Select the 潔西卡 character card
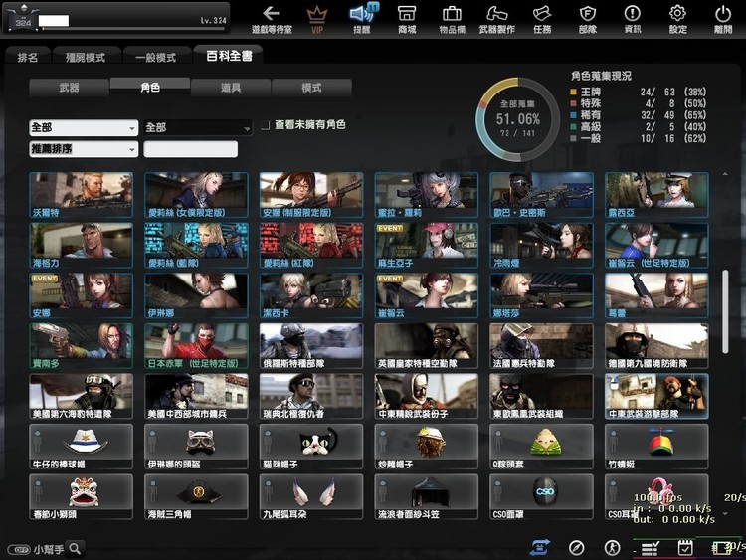The image size is (746, 560). (x=311, y=295)
